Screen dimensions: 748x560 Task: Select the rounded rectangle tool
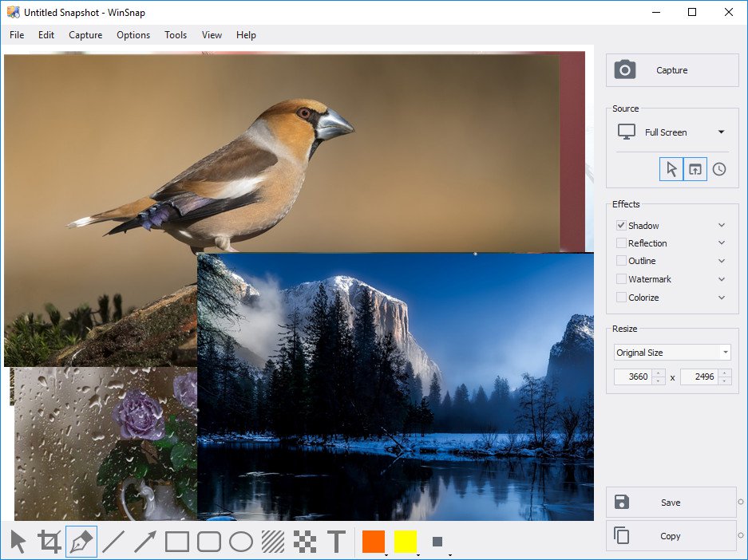pyautogui.click(x=208, y=540)
